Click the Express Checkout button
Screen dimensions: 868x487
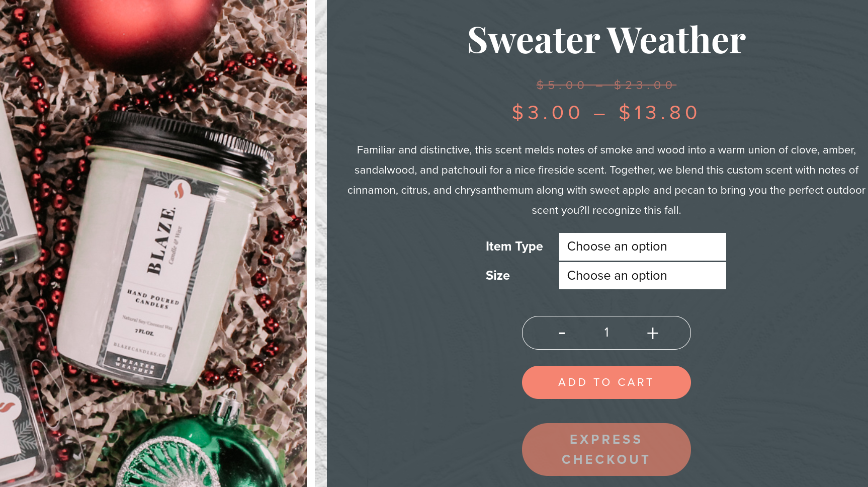(606, 449)
